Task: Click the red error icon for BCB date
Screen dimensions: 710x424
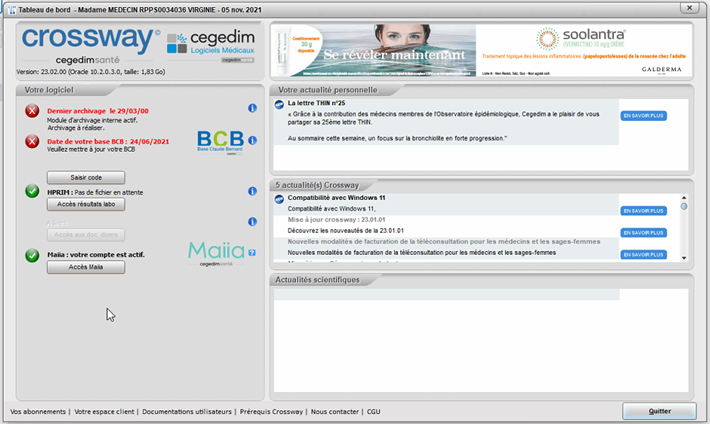Action: pyautogui.click(x=32, y=141)
